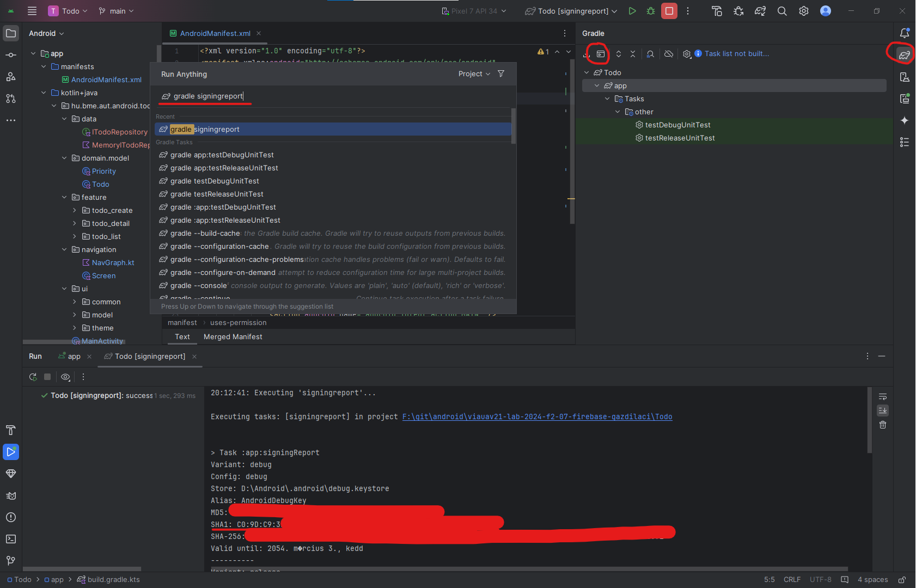Switch to the Merged Manifest tab
Screen dimensions: 916x588
coord(233,337)
